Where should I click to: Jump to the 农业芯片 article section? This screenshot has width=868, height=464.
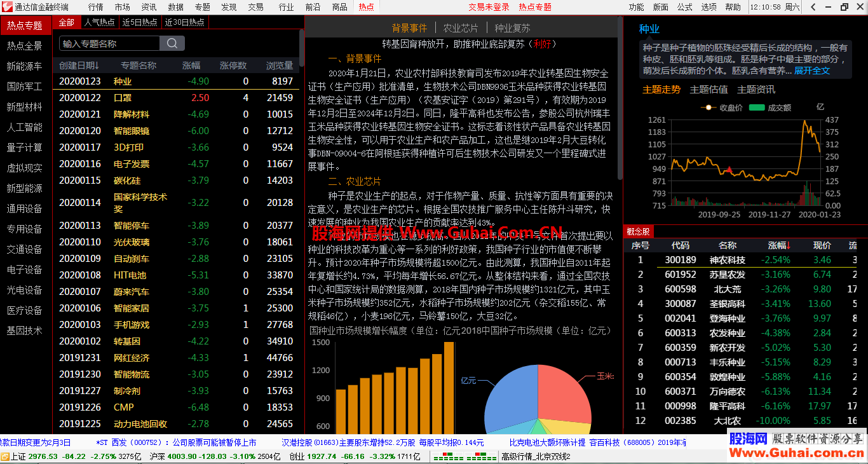point(461,28)
